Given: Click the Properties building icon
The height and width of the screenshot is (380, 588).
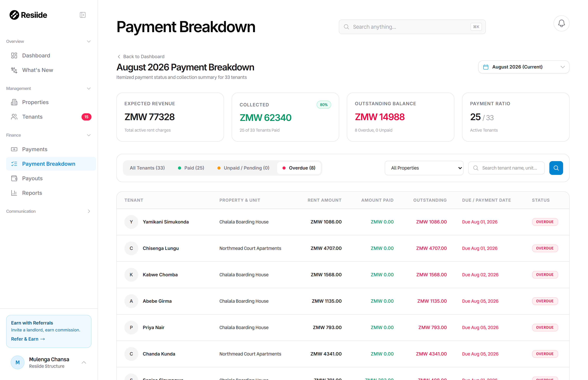Looking at the screenshot, I should [14, 102].
